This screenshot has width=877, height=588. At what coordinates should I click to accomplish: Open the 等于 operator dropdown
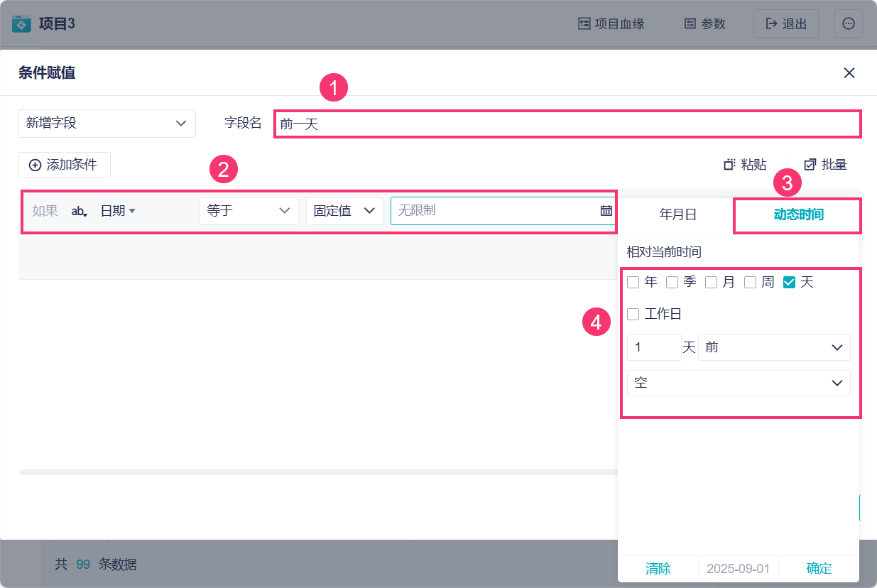pos(249,211)
